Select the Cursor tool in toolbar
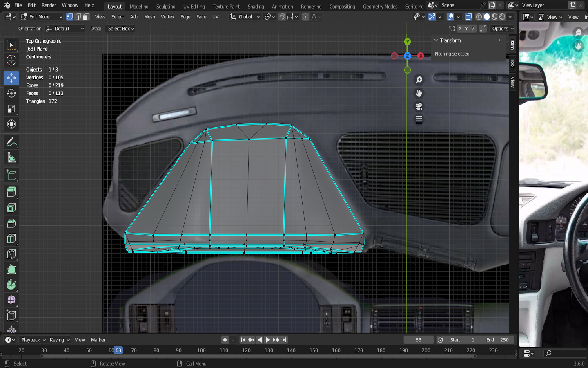 11,61
